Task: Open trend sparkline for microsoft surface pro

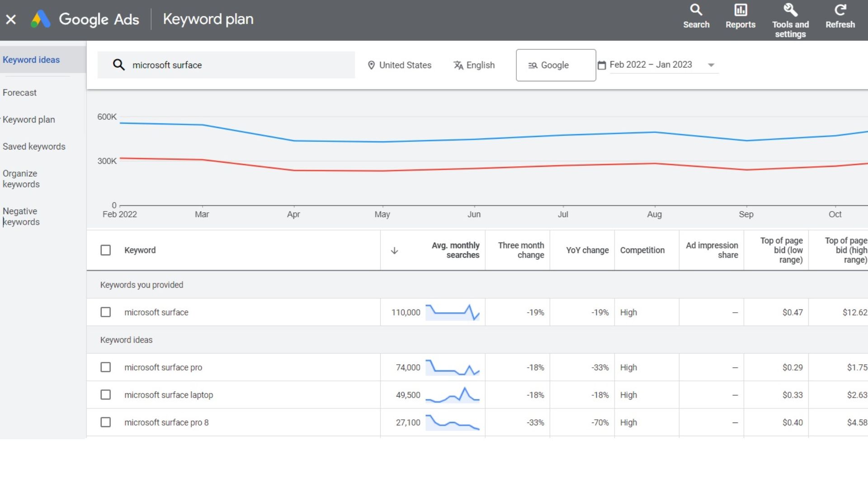Action: [x=453, y=367]
